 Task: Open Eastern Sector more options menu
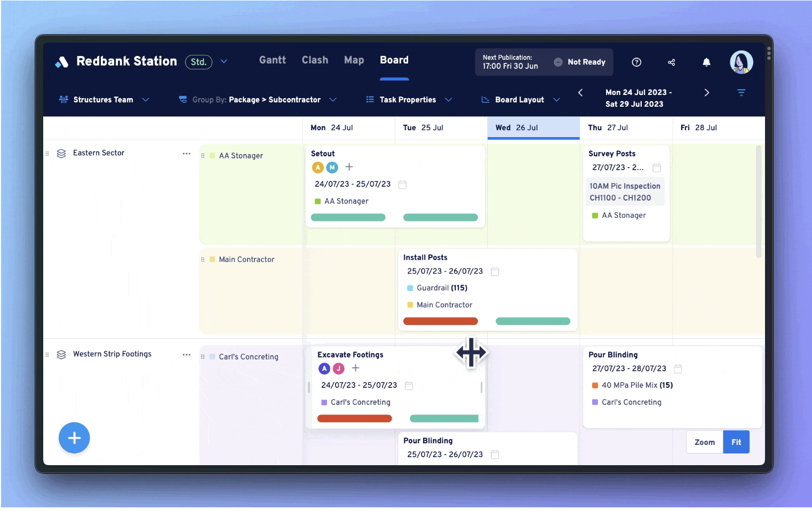pyautogui.click(x=186, y=154)
